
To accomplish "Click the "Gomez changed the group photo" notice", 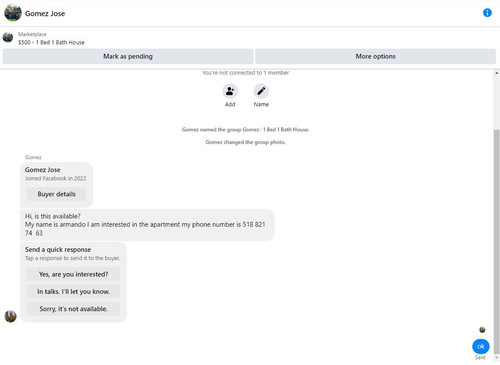I will point(245,142).
